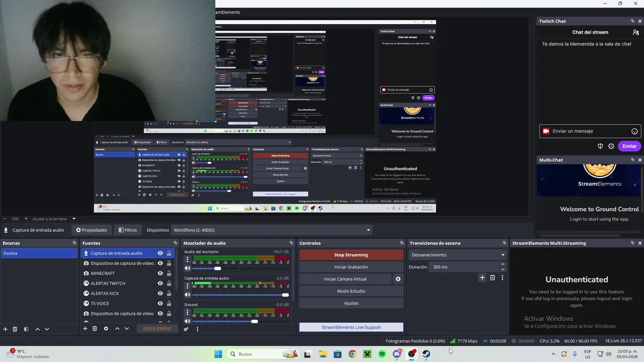644x362 pixels.
Task: Open Audio del escritorio three-dot options
Action: [x=188, y=260]
